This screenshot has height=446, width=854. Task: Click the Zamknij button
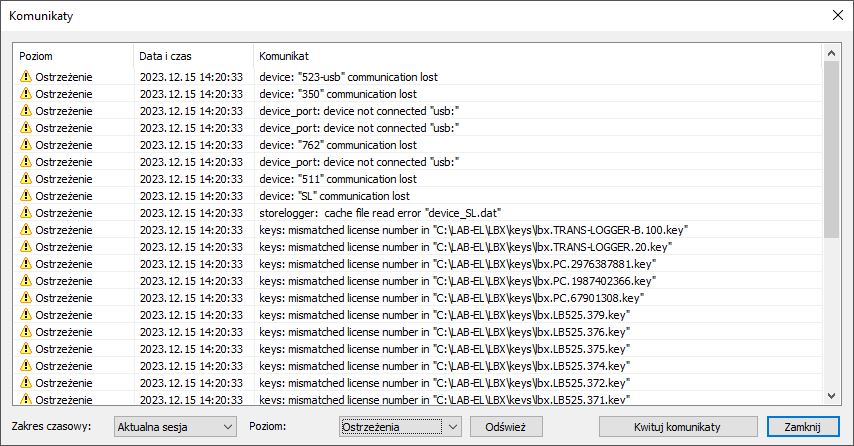pos(803,427)
